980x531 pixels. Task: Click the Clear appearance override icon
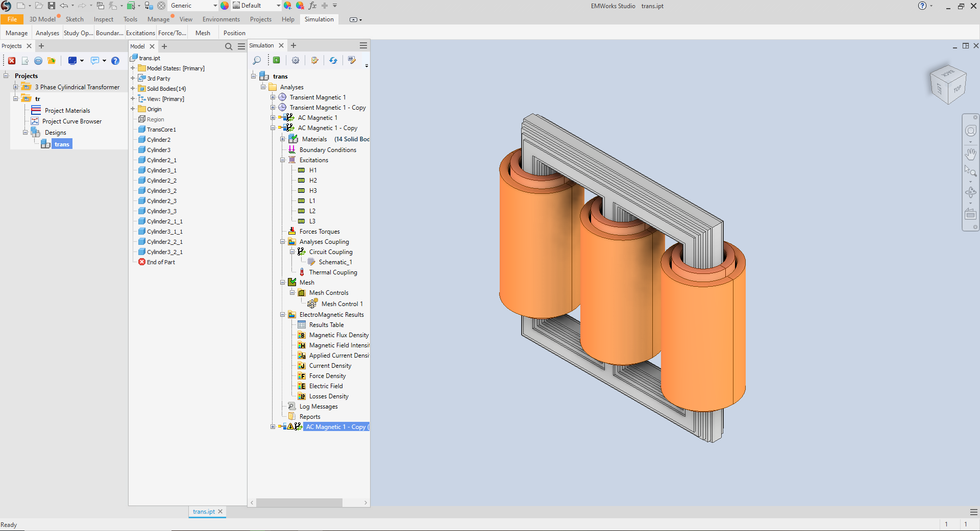pyautogui.click(x=300, y=6)
